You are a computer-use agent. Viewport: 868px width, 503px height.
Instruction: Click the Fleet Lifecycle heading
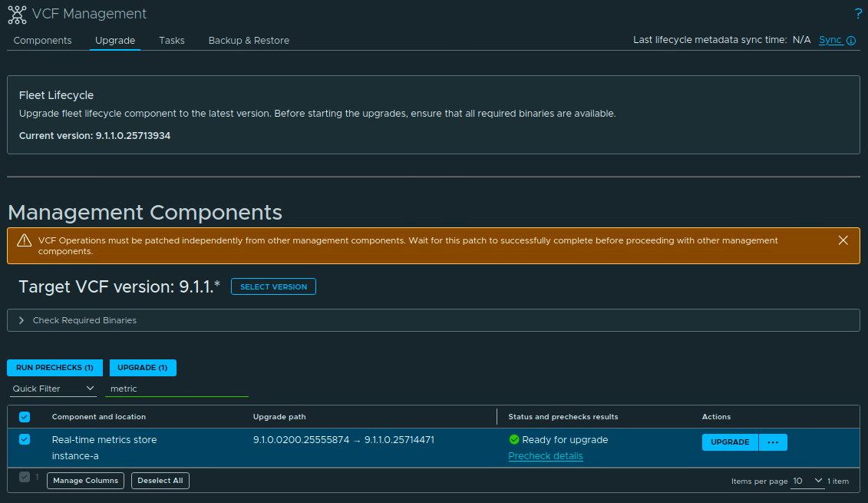57,95
